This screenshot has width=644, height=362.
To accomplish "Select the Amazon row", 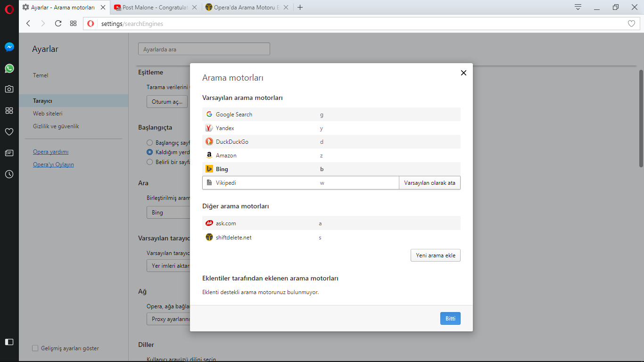I will (x=331, y=155).
